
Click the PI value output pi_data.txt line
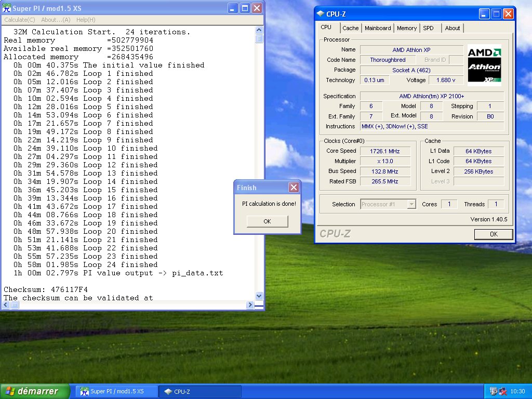click(x=118, y=273)
